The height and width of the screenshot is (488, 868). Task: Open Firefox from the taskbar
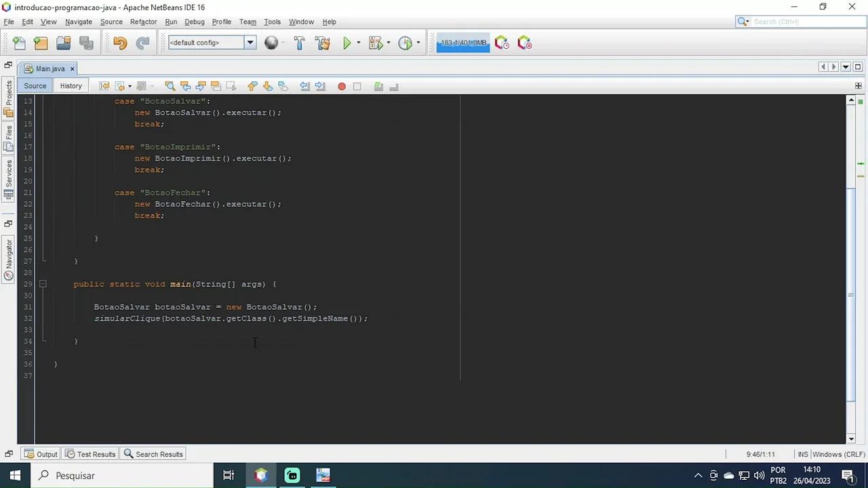261,475
